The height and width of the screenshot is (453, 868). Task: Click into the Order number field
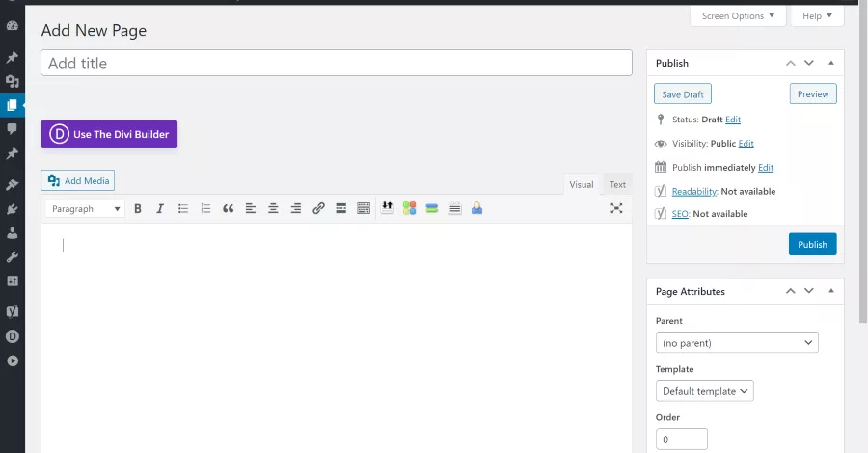click(x=682, y=440)
